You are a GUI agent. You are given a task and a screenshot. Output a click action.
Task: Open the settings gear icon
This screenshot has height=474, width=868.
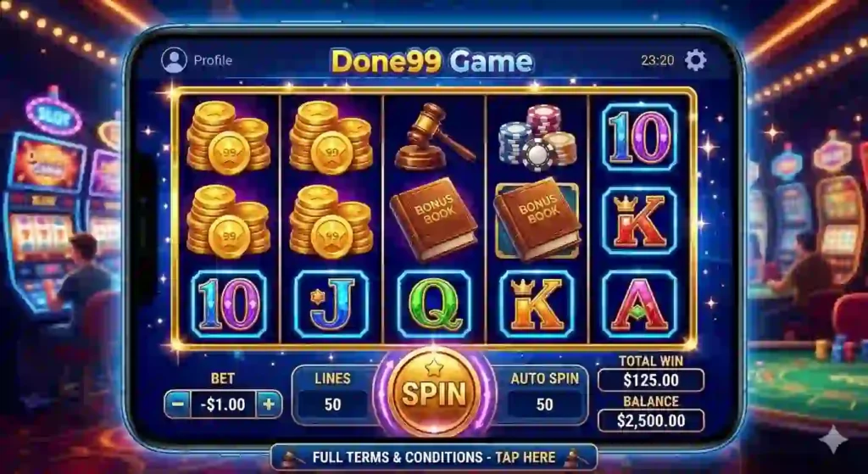[695, 60]
